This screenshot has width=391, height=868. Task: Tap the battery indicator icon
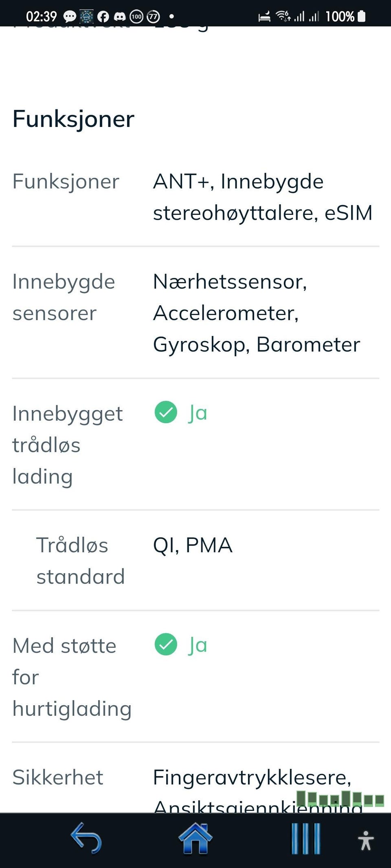click(x=361, y=16)
